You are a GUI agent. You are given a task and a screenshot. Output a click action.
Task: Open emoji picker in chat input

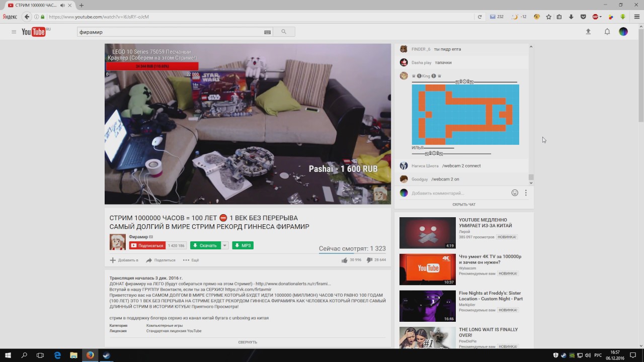click(x=515, y=193)
